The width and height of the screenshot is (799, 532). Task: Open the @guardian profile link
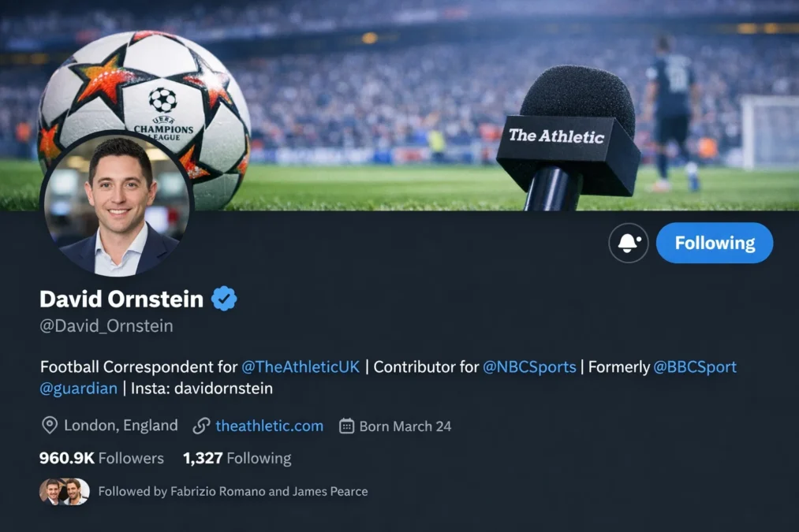78,388
